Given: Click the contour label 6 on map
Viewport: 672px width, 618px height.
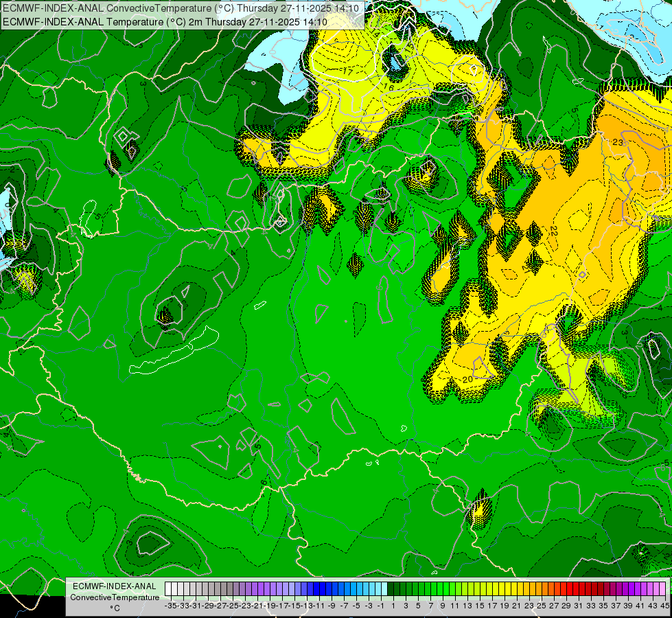Looking at the screenshot, I should [264, 483].
